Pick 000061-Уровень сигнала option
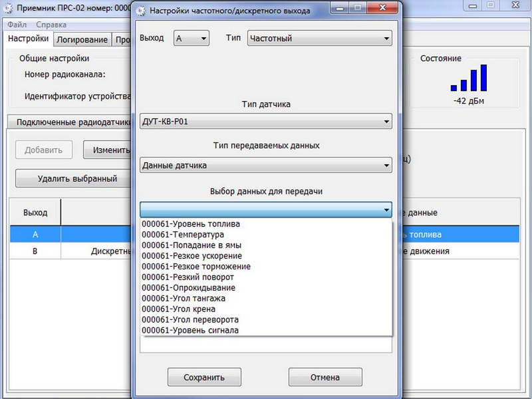Screen dimensions: 532x399 266,330
